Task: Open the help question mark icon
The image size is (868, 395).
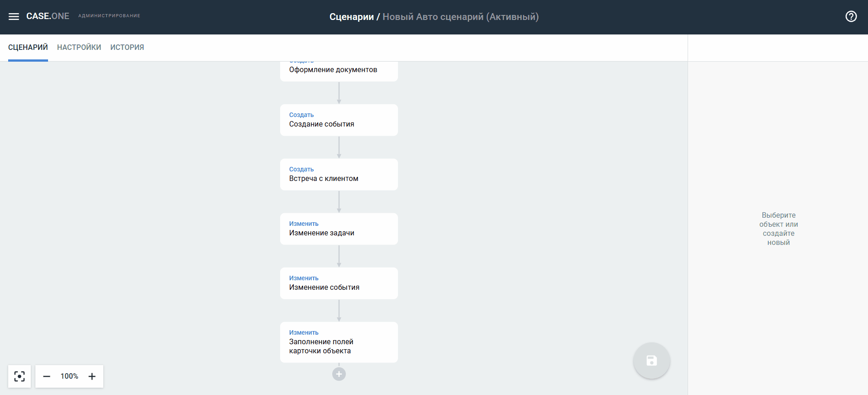Action: tap(851, 17)
